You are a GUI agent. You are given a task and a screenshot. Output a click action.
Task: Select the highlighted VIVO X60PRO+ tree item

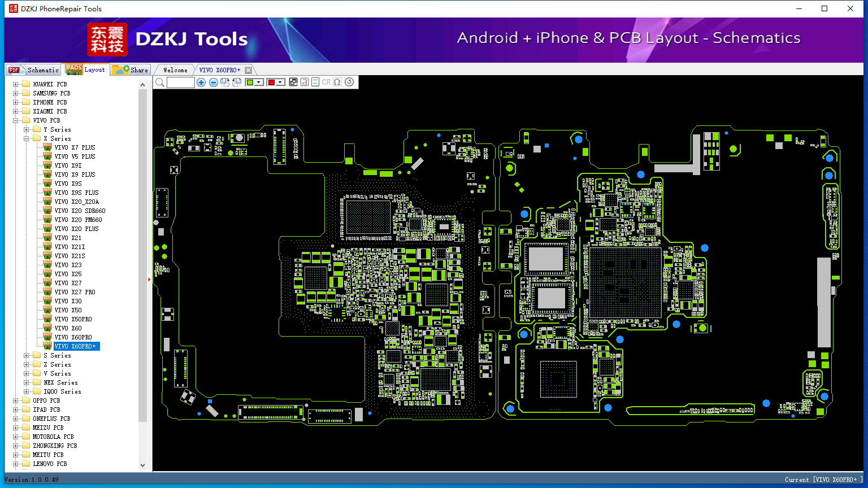[76, 346]
